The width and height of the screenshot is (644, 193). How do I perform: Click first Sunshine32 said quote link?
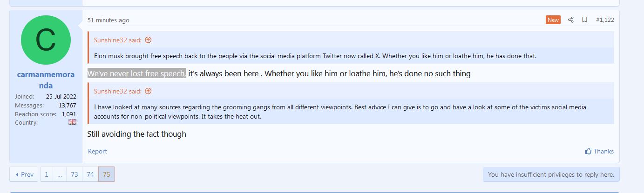(x=118, y=40)
